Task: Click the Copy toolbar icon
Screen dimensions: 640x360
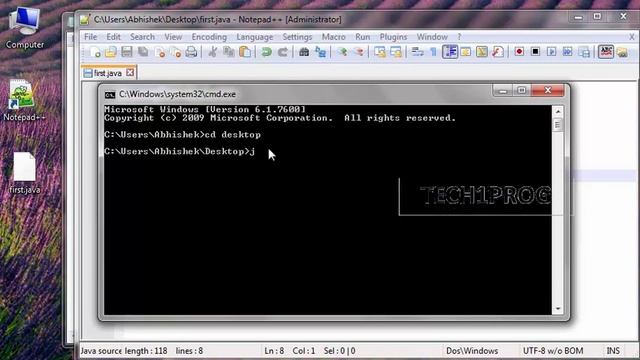Action: [229, 52]
